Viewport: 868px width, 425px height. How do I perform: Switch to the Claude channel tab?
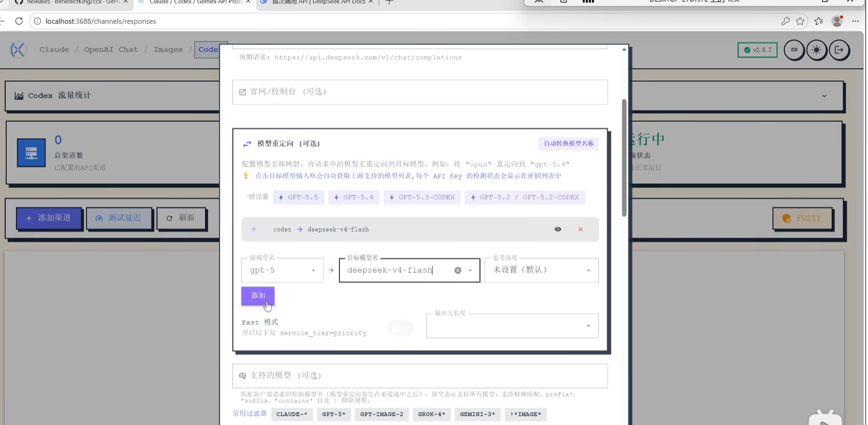pyautogui.click(x=54, y=50)
